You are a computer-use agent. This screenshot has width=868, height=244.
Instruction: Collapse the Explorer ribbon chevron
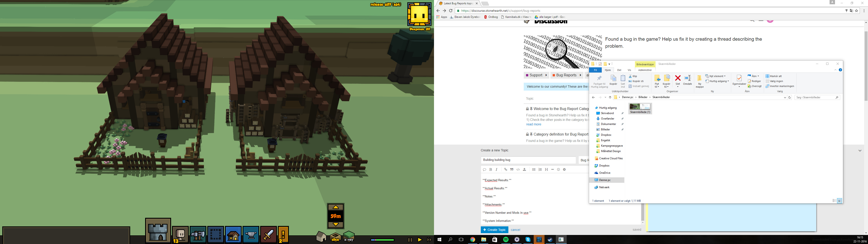point(835,70)
